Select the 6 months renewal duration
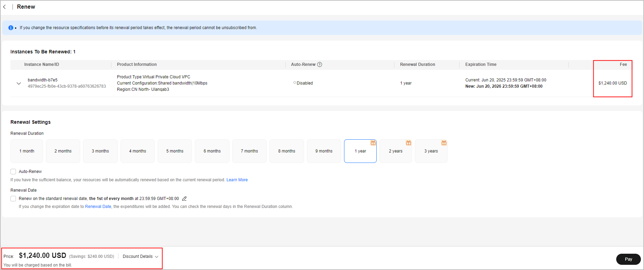The height and width of the screenshot is (270, 644). click(212, 151)
